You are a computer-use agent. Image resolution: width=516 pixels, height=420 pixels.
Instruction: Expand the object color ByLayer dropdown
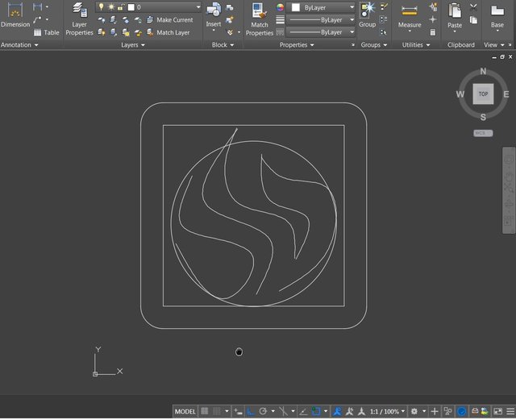(351, 7)
